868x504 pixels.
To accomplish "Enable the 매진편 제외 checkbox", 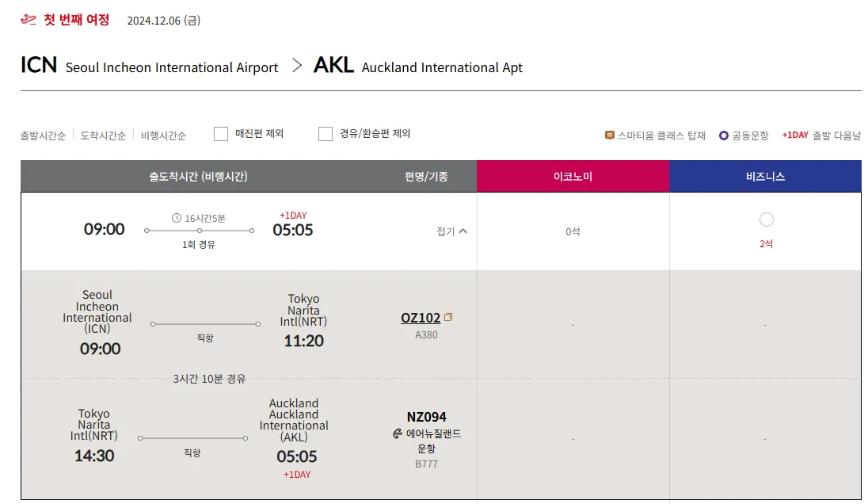I will [x=221, y=134].
